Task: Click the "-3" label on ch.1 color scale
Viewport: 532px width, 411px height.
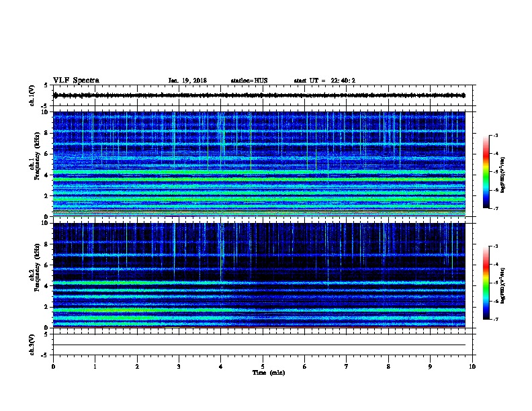Action: coord(496,135)
